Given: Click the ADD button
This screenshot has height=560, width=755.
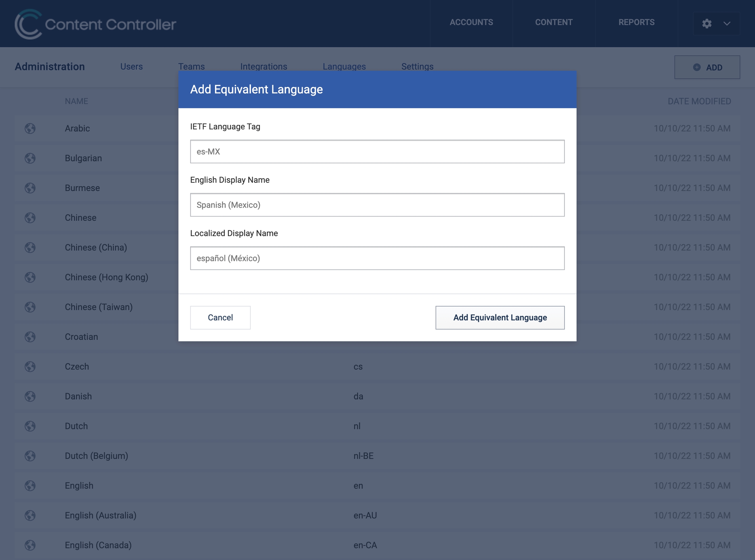Looking at the screenshot, I should [707, 67].
